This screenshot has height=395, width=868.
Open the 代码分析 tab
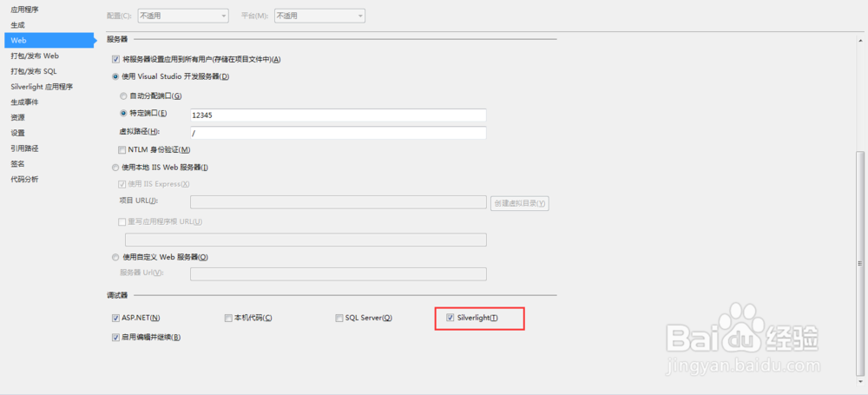24,180
